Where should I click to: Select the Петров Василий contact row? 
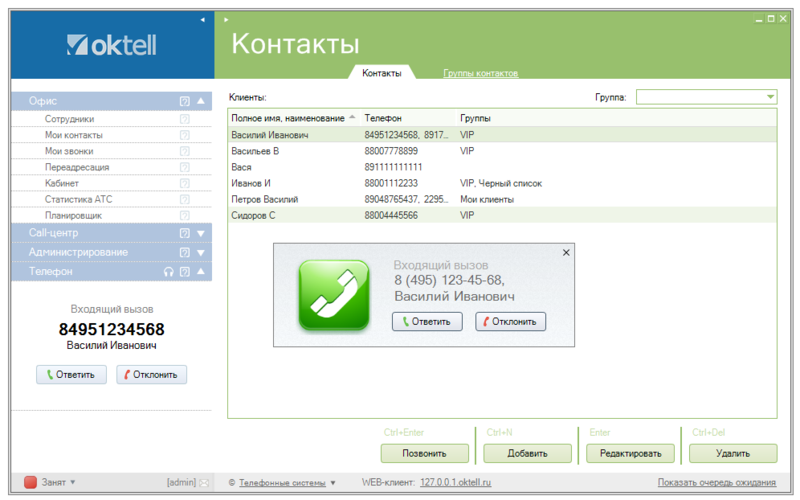[264, 199]
